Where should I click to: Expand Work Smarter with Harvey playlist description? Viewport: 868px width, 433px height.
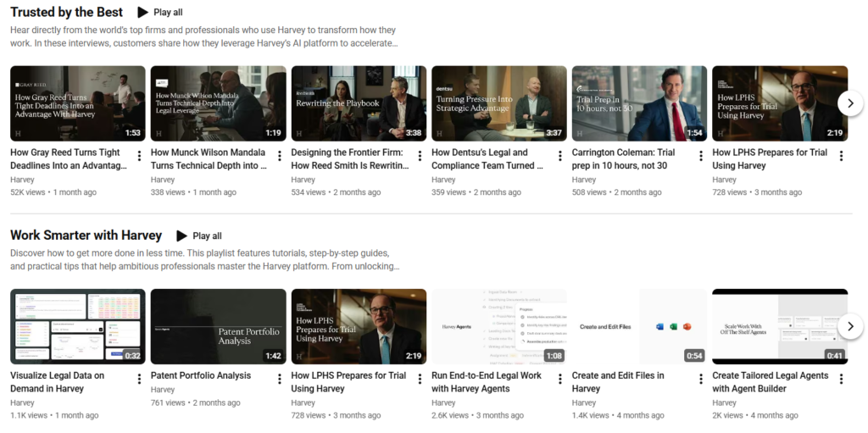click(x=205, y=259)
